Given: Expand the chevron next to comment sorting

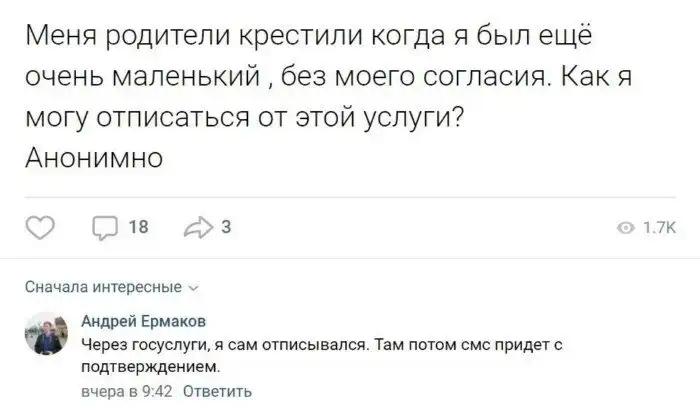Looking at the screenshot, I should point(192,288).
